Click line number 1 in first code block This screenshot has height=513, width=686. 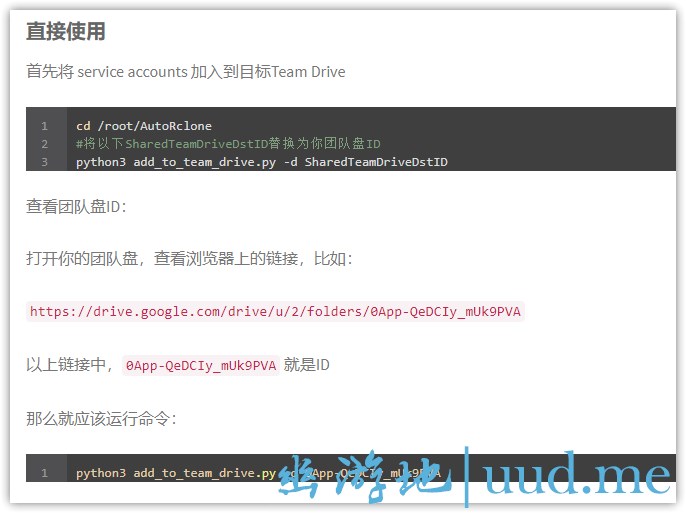coord(45,126)
